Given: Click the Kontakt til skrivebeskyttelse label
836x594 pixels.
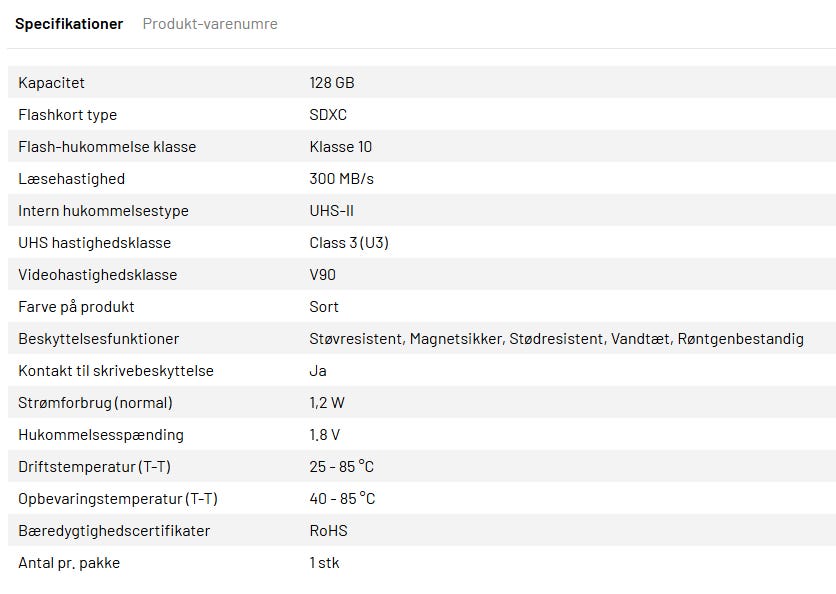Looking at the screenshot, I should click(x=116, y=371).
